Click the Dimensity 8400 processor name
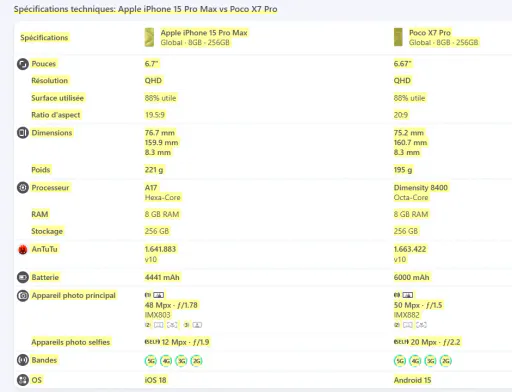 click(x=421, y=188)
